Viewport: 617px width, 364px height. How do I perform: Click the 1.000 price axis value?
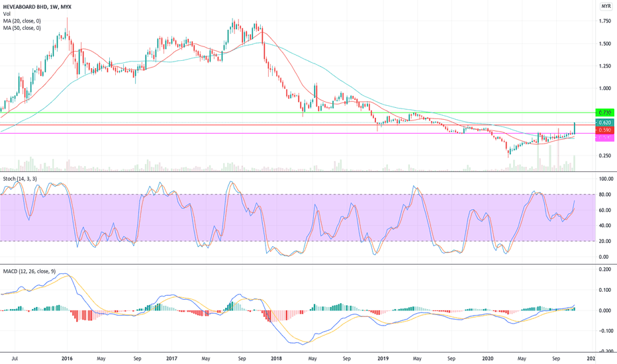[605, 89]
